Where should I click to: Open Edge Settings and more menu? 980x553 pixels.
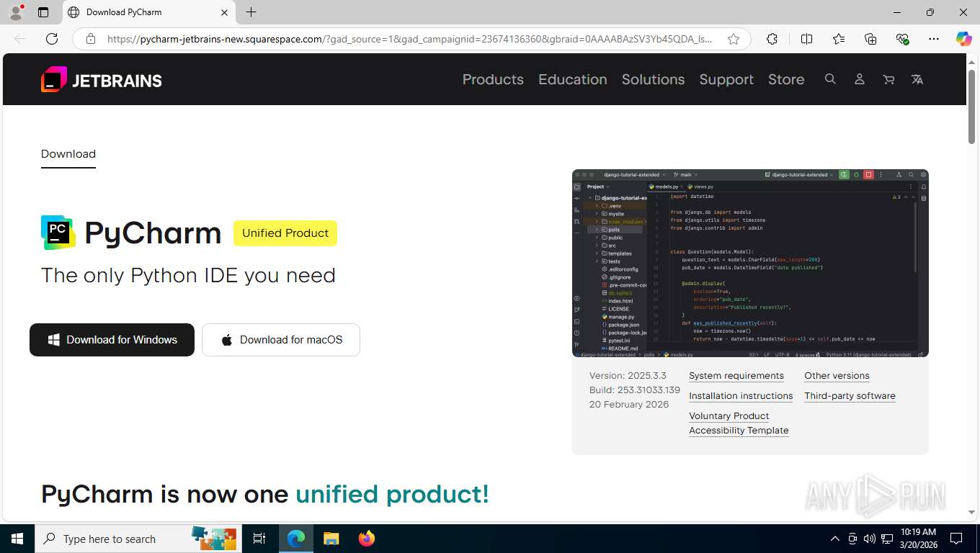coord(934,39)
